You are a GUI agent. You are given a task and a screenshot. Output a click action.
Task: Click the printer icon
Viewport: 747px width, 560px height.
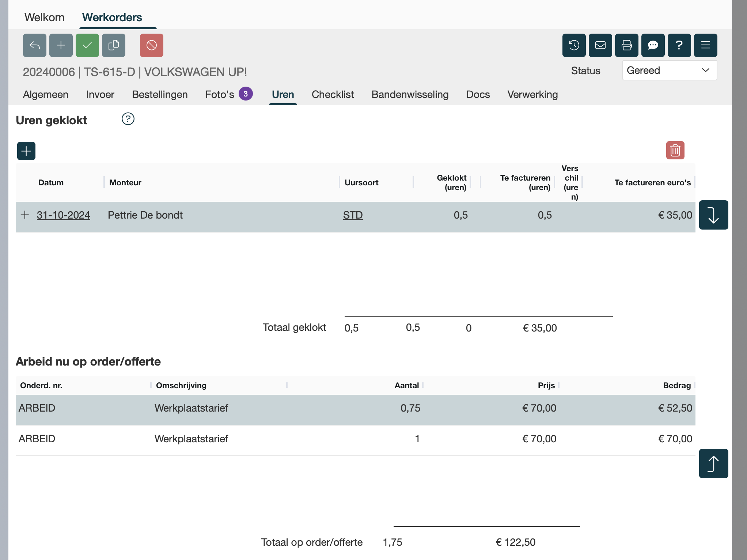[627, 45]
